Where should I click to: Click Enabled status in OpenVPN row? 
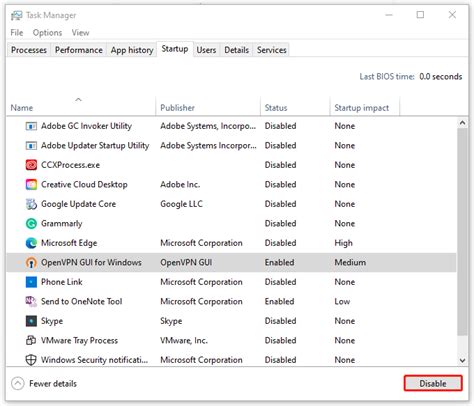point(279,263)
